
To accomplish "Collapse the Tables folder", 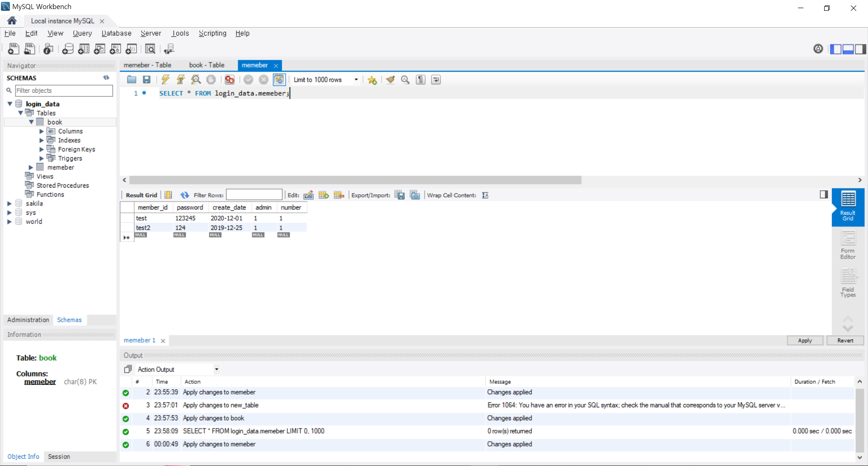I will (x=20, y=113).
